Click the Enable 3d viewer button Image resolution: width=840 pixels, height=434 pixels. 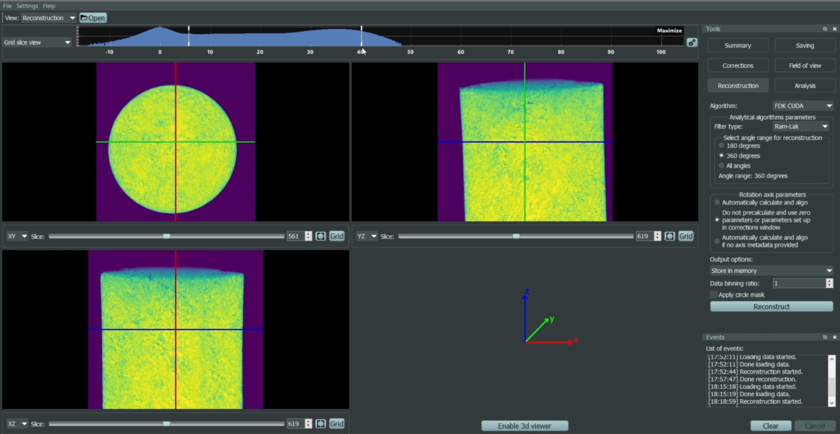525,426
